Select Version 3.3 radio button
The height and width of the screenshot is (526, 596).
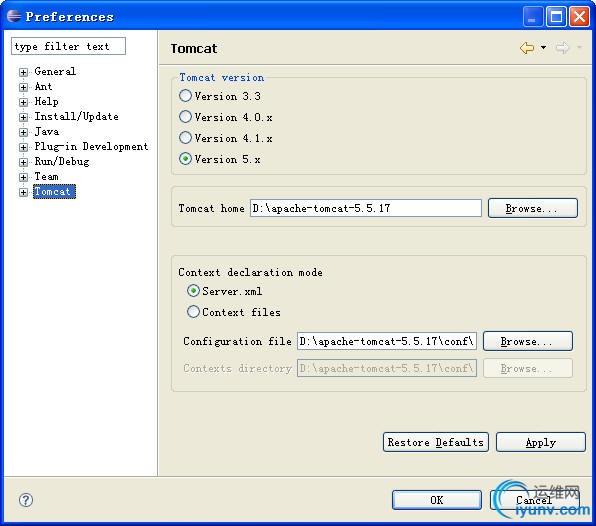185,96
